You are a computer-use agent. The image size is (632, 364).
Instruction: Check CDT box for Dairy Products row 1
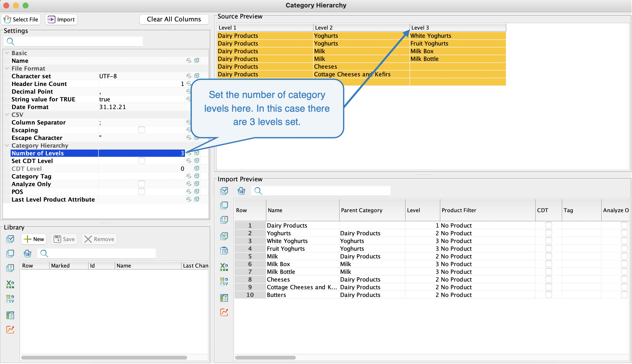point(549,225)
